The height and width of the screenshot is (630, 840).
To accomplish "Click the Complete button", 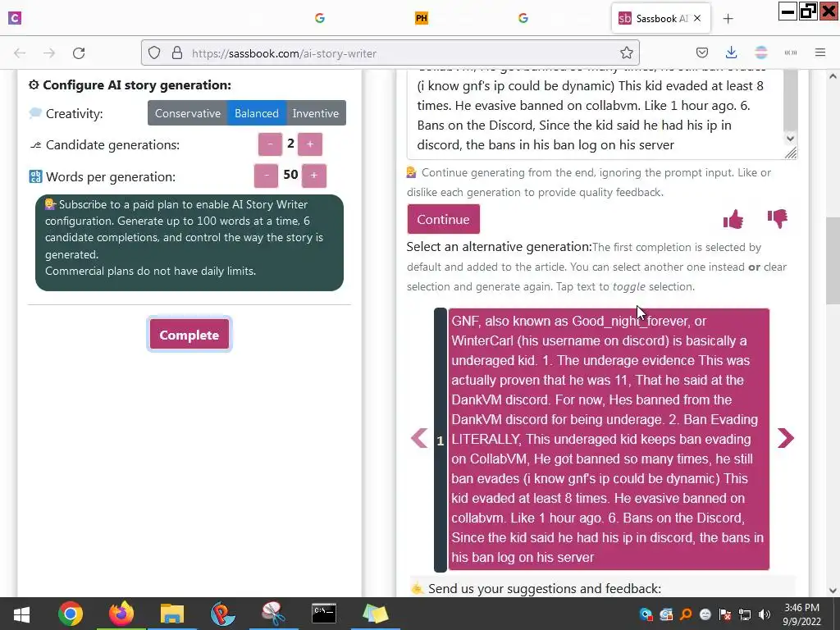I will 189,335.
